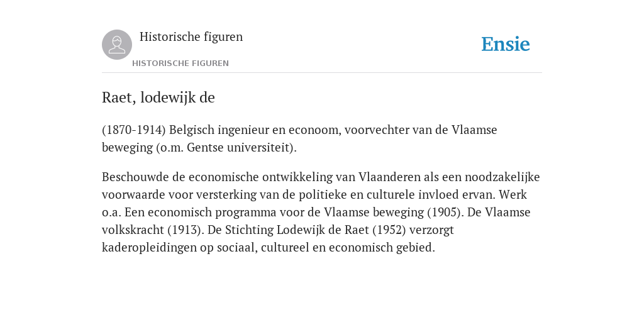Click the heading Raet, lodewijk de
This screenshot has width=644, height=322.
[x=158, y=97]
